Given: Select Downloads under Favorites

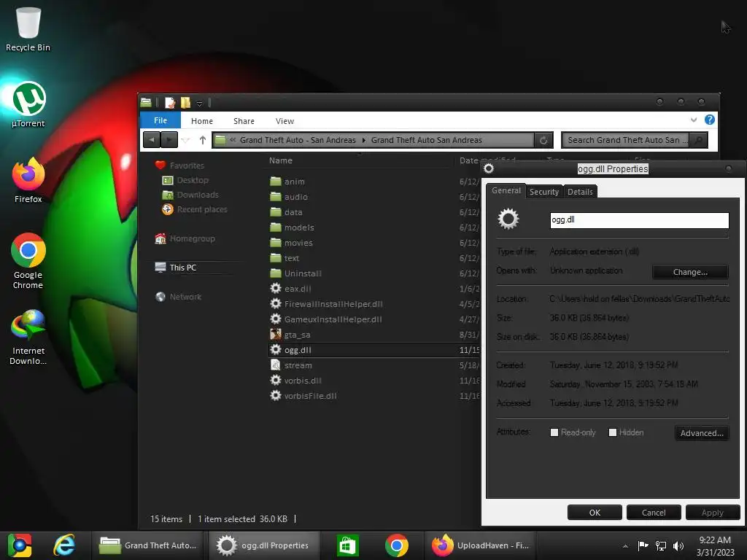Looking at the screenshot, I should point(197,195).
